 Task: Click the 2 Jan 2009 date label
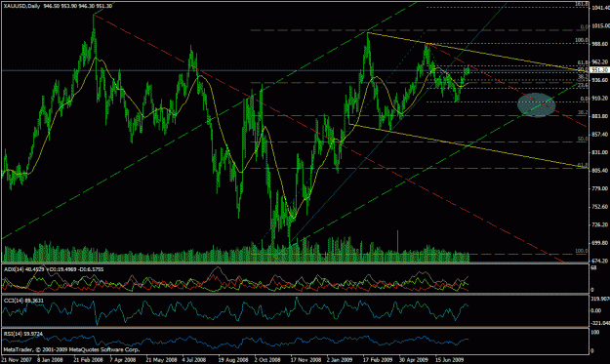coord(340,360)
